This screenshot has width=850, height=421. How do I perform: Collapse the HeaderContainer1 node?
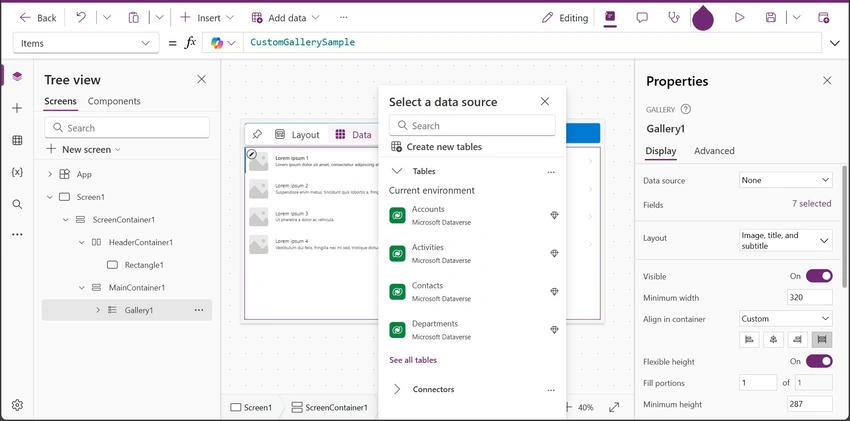[x=82, y=243]
